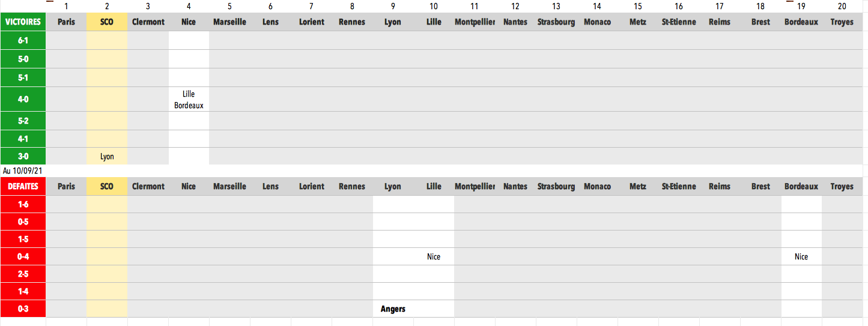Select the yellow SCO header in the victories table
Image resolution: width=868 pixels, height=326 pixels.
point(107,22)
